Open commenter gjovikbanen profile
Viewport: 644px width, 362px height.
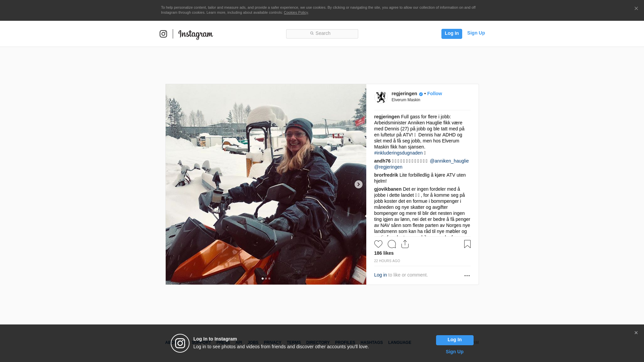[x=387, y=189]
